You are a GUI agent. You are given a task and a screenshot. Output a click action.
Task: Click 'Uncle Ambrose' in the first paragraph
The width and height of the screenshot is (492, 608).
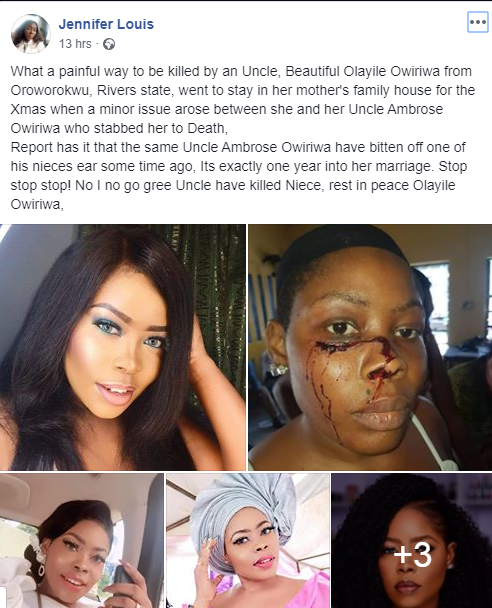(x=395, y=109)
